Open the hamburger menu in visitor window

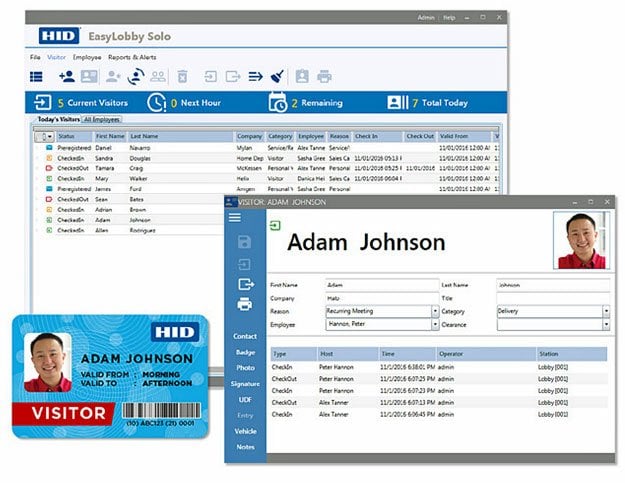[235, 217]
